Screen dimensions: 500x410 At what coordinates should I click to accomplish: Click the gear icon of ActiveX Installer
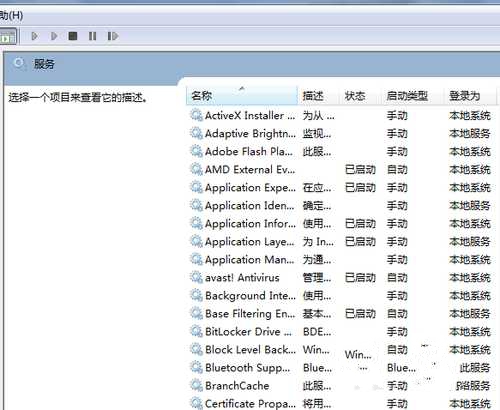coord(196,115)
